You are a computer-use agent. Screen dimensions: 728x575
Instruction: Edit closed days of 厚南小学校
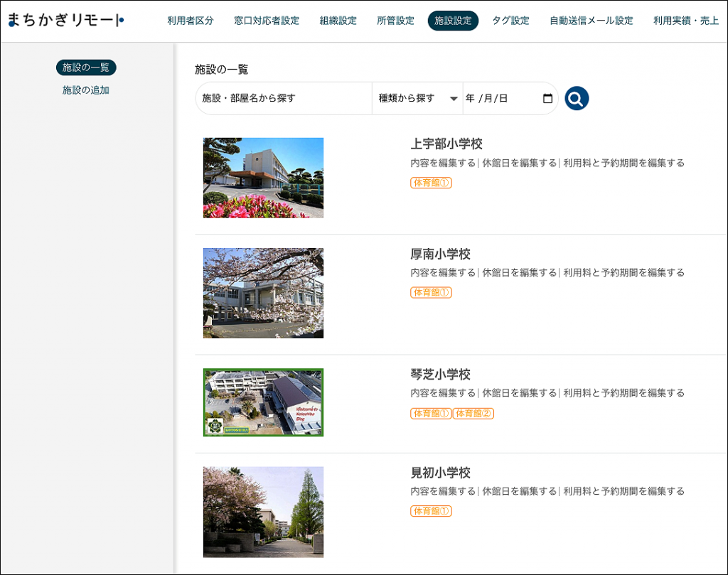pyautogui.click(x=519, y=272)
